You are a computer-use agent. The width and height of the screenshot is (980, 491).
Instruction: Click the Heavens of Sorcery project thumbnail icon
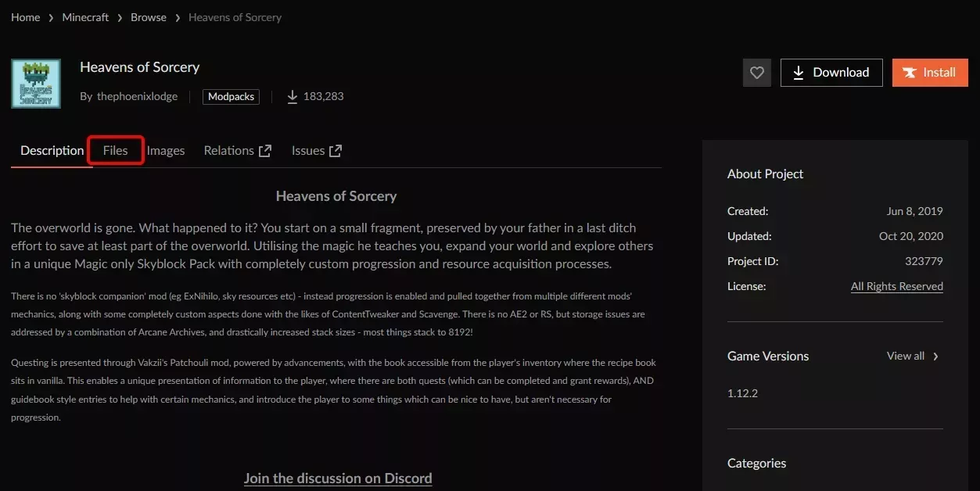[x=35, y=82]
